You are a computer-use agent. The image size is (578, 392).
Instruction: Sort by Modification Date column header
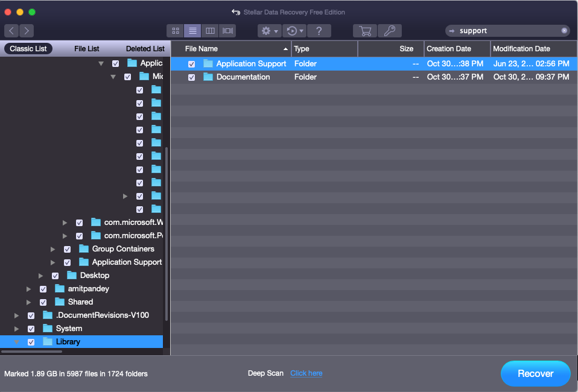click(534, 49)
